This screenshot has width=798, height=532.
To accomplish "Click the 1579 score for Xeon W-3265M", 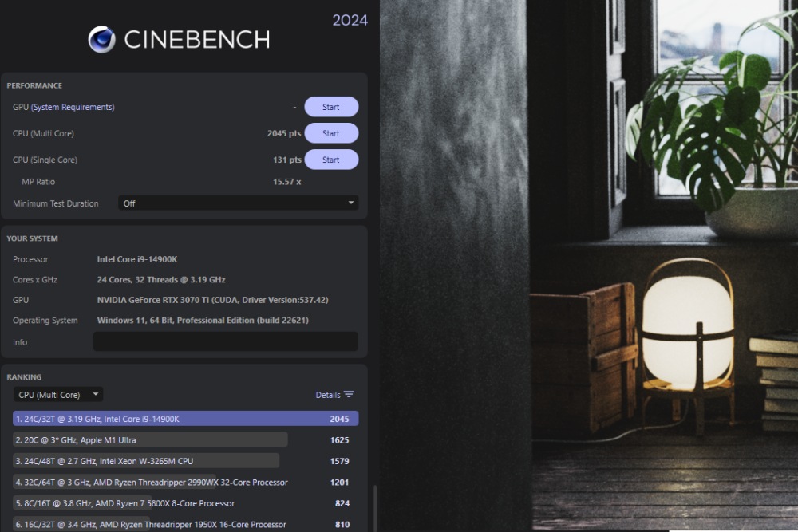I will point(339,461).
